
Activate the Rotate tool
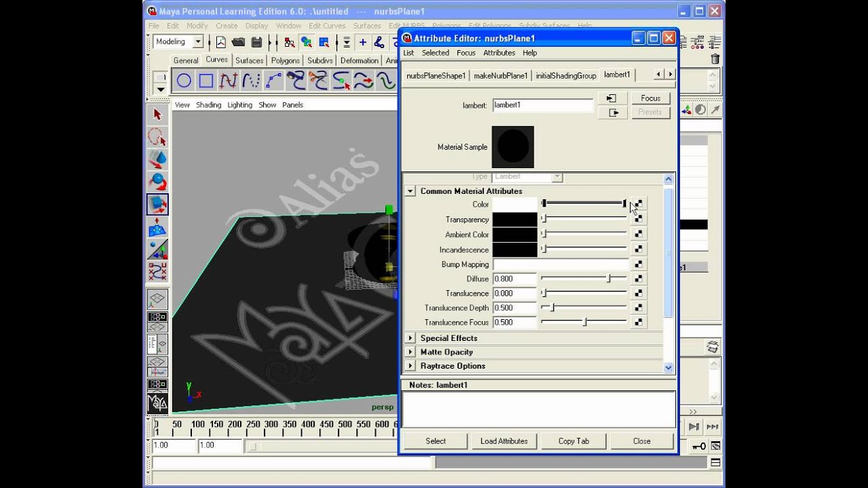tap(157, 182)
